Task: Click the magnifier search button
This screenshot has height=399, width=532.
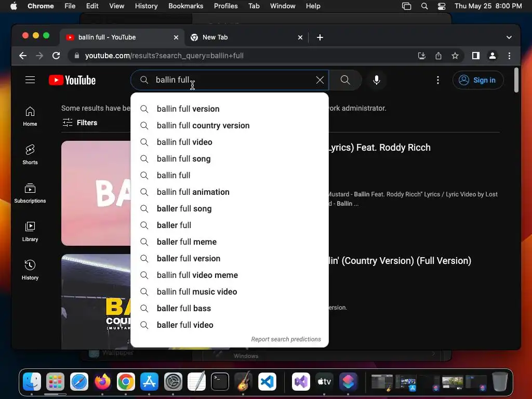Action: tap(345, 80)
